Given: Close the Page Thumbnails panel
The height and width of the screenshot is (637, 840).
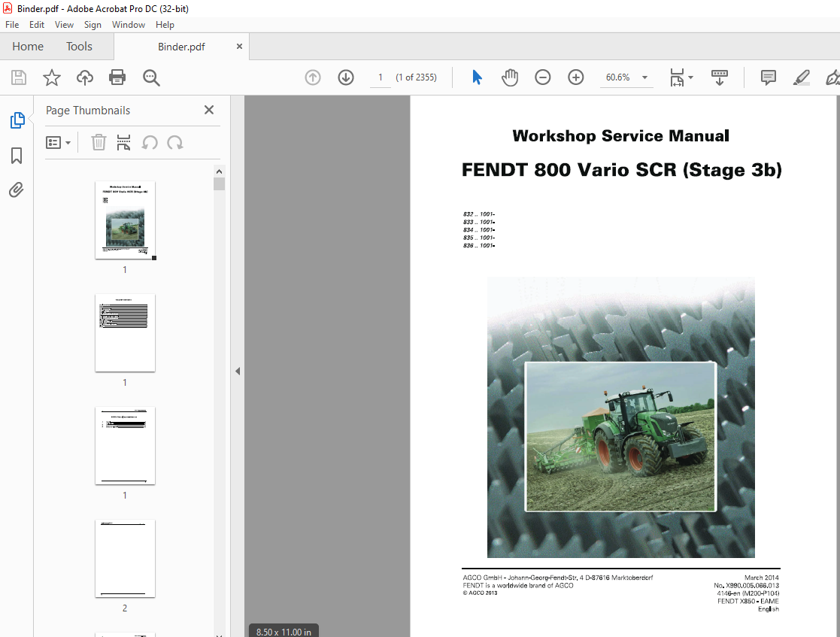Looking at the screenshot, I should [x=209, y=110].
